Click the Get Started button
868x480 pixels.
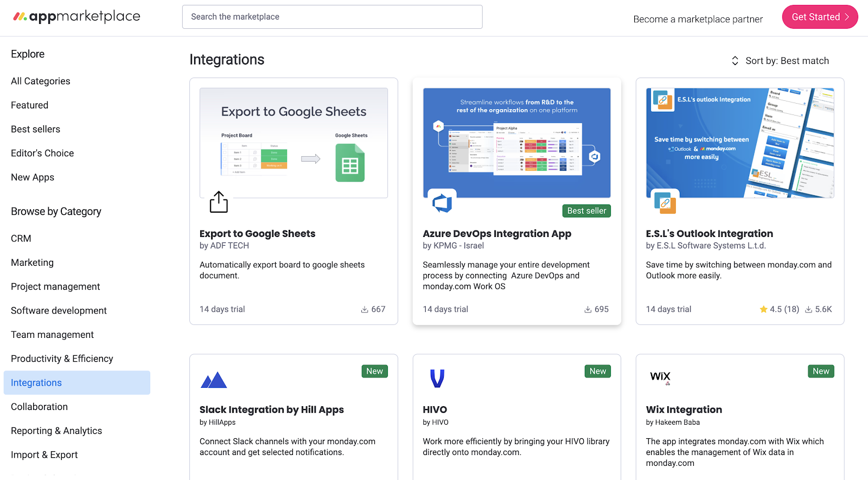click(820, 17)
